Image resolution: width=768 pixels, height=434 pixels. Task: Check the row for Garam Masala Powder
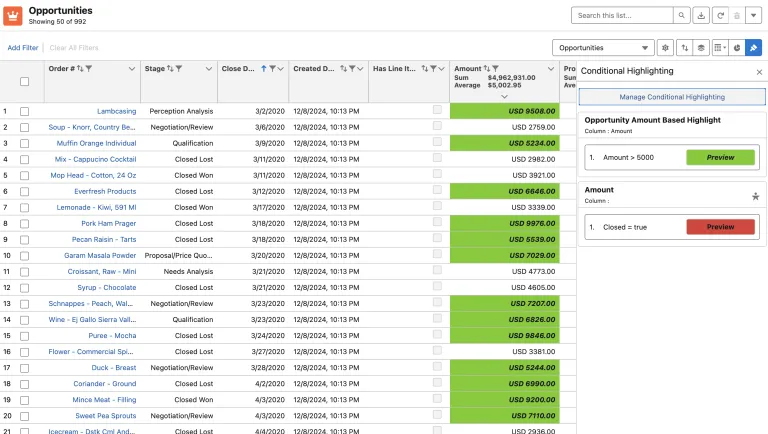coord(24,256)
